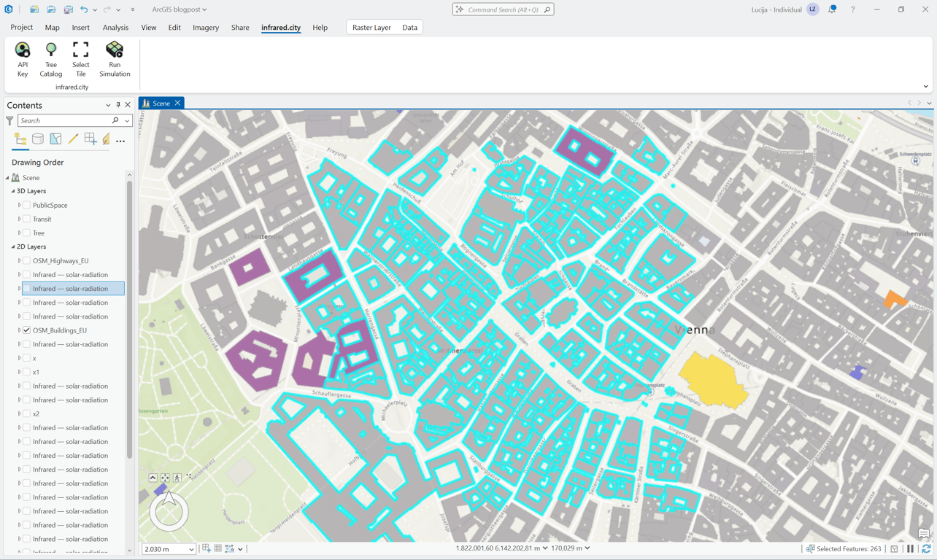Image resolution: width=937 pixels, height=560 pixels.
Task: Click inside the Command Search box
Action: (x=503, y=9)
